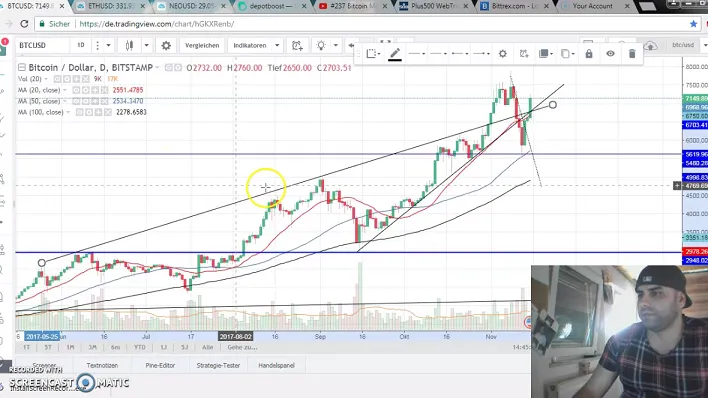Switch to the Plus500 WebTrader browser tab
Viewport: 708px width, 398px height.
tap(433, 6)
